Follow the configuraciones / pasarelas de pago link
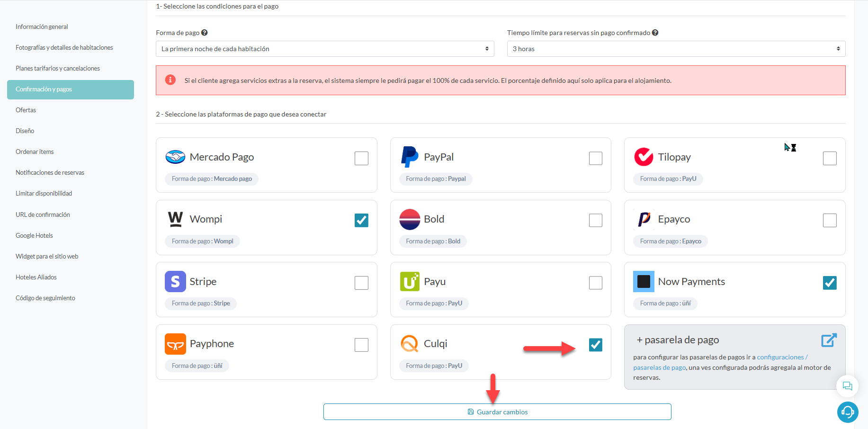Image resolution: width=868 pixels, height=429 pixels. click(x=720, y=362)
